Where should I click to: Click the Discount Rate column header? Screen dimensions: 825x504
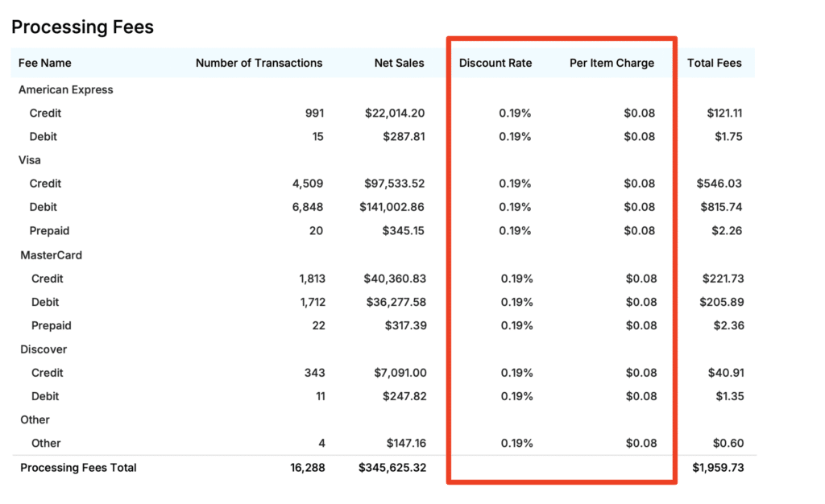click(x=495, y=63)
